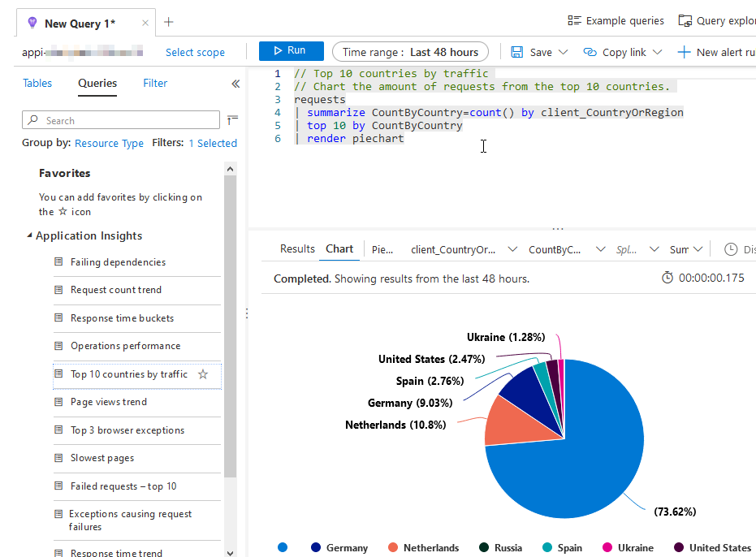
Task: Click the favorite star beside Top 10 countries
Action: tap(203, 374)
